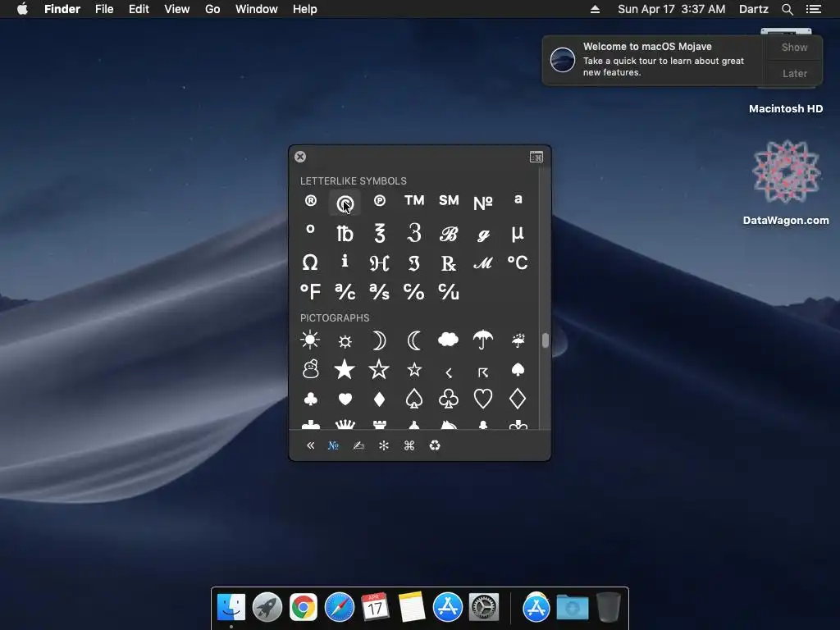
Task: Insert the degrees Celsius °C symbol
Action: click(x=518, y=262)
